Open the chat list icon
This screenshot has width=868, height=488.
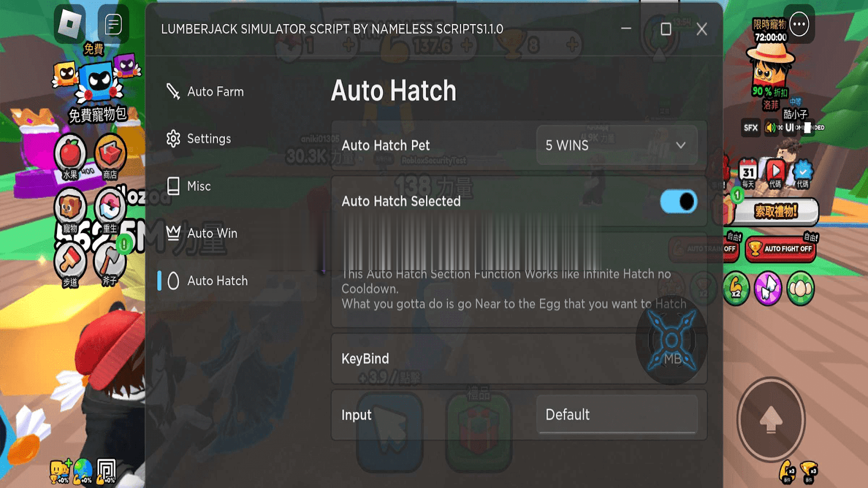[x=113, y=24]
